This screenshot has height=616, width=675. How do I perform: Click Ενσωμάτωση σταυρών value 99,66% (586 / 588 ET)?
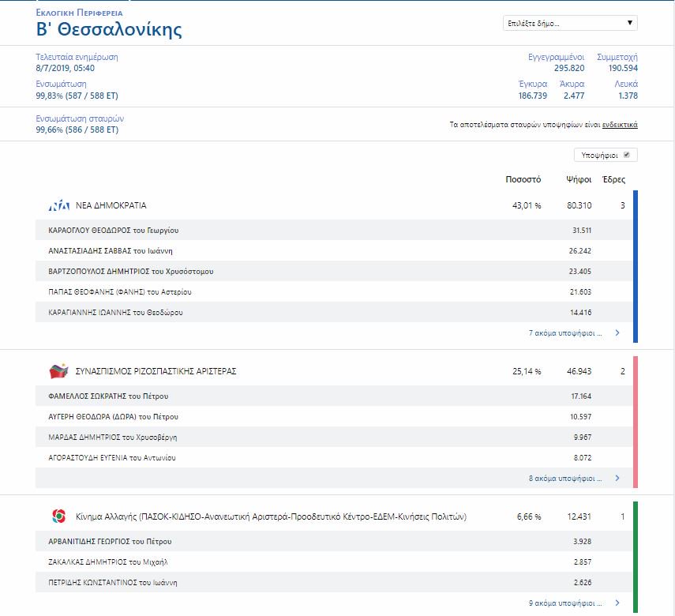pos(77,130)
